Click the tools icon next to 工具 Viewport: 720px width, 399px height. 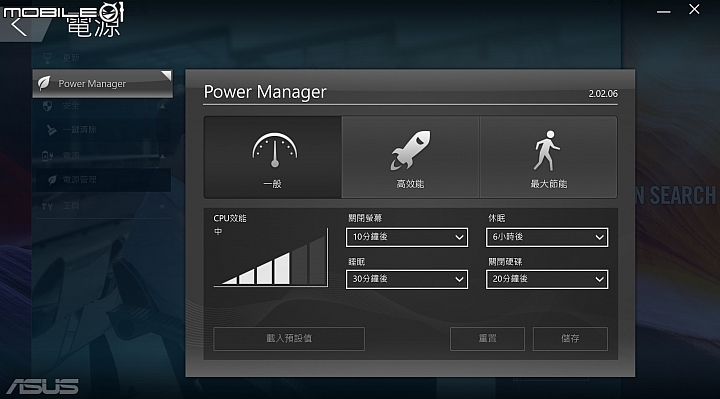coord(47,207)
